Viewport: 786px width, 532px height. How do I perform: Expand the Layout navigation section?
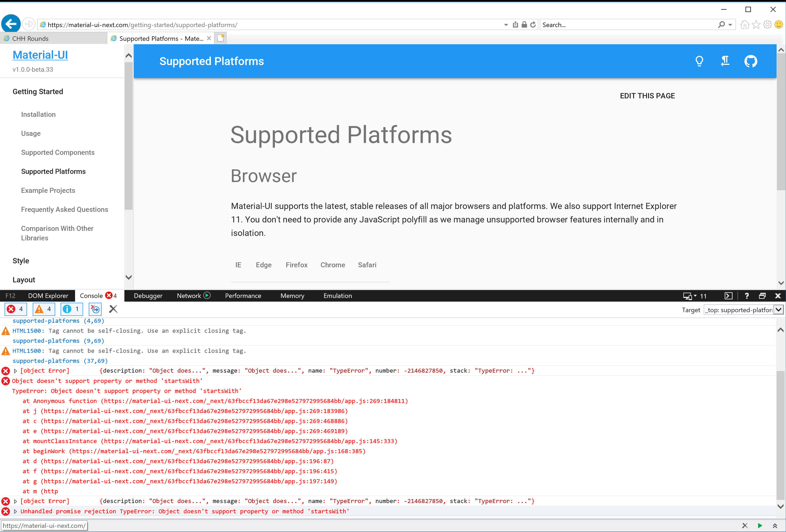[24, 279]
